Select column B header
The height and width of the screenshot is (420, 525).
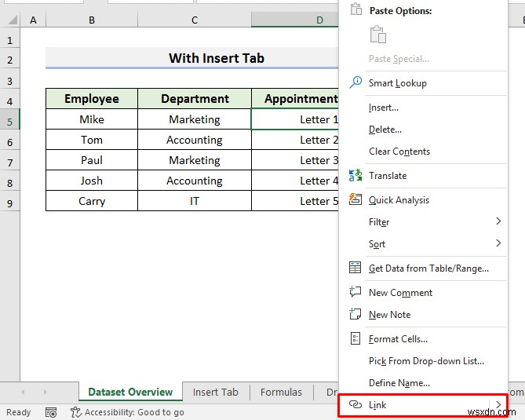[x=92, y=20]
